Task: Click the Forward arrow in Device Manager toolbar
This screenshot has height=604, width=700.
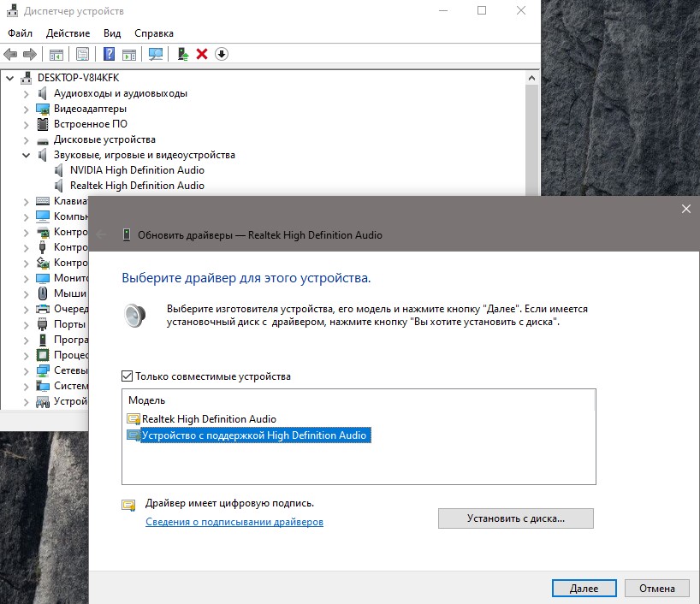Action: coord(29,55)
